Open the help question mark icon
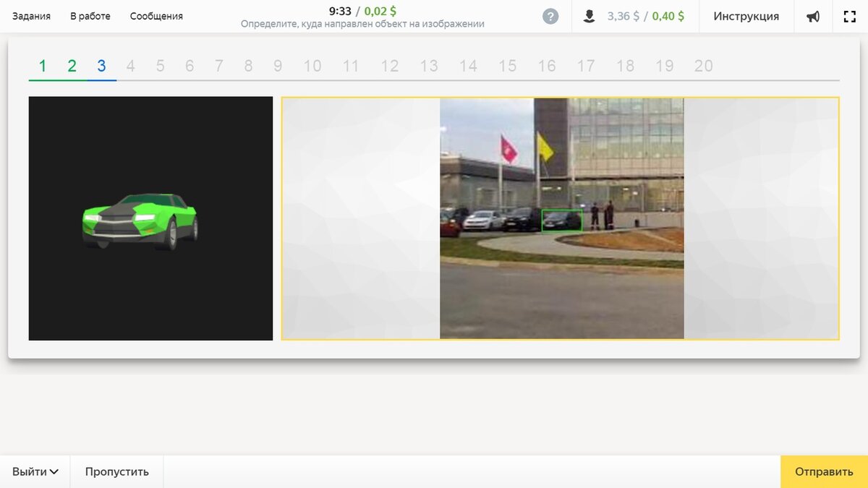Screen dimensions: 868x488 point(550,16)
